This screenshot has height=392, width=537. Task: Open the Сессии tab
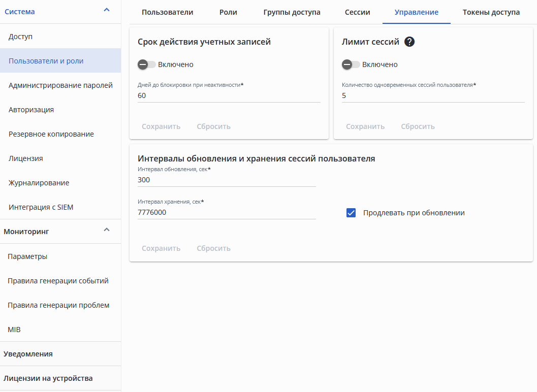(x=357, y=12)
